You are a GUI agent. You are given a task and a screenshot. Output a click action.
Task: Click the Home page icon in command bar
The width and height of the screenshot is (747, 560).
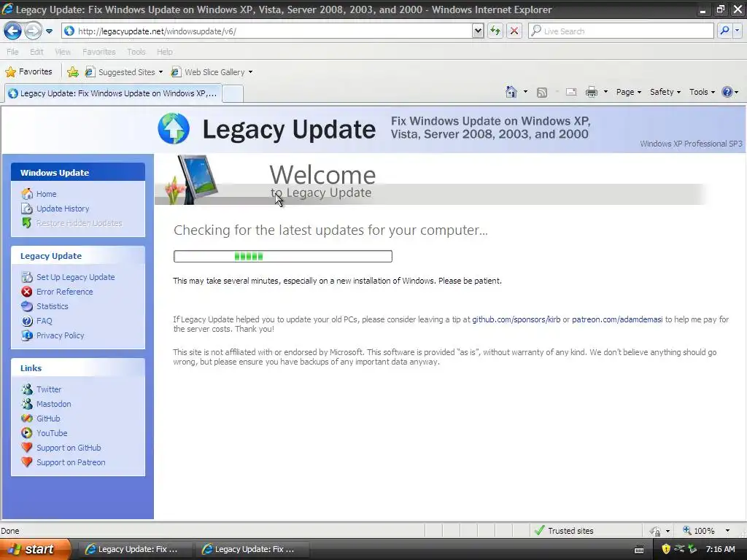point(511,92)
